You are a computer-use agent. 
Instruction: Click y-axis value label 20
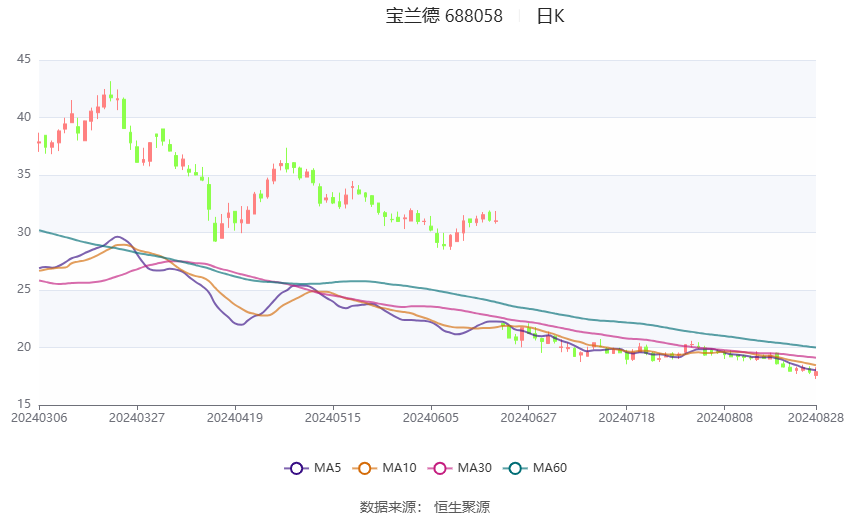click(x=24, y=346)
